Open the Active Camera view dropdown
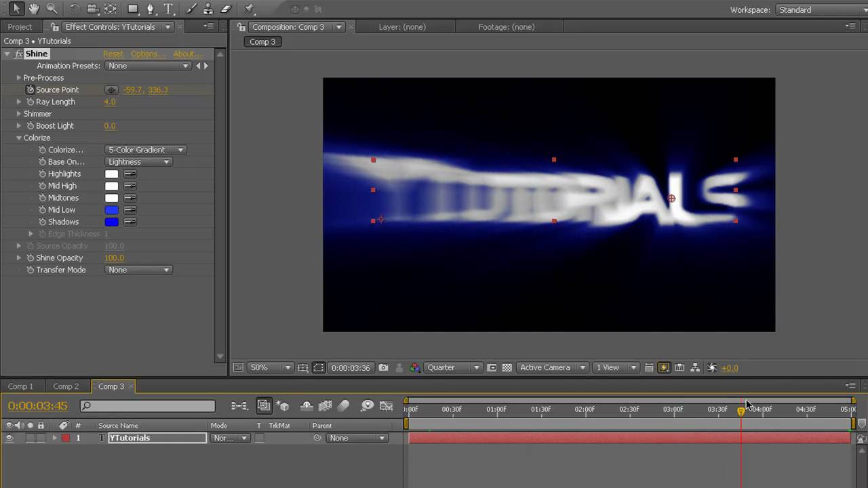Image resolution: width=868 pixels, height=488 pixels. click(x=552, y=367)
